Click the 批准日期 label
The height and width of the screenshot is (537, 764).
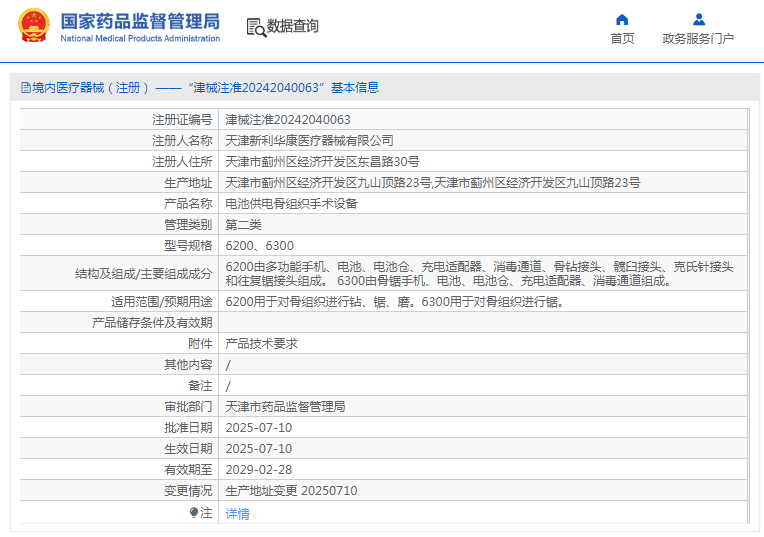pyautogui.click(x=188, y=428)
